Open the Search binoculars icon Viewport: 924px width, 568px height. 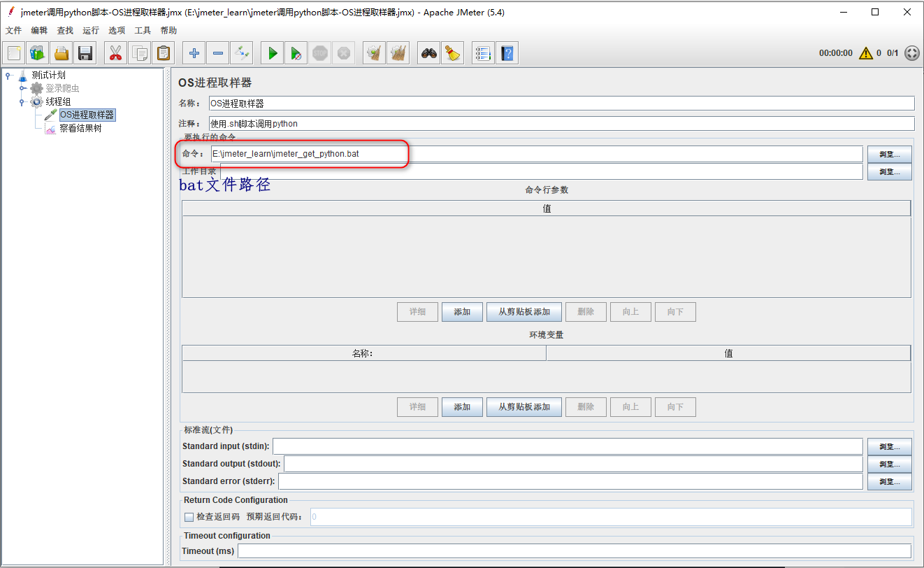(x=429, y=52)
